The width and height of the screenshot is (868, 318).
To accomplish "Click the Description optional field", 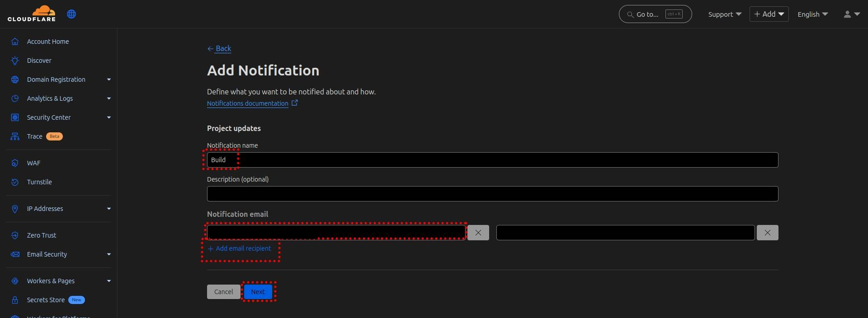I will 492,194.
